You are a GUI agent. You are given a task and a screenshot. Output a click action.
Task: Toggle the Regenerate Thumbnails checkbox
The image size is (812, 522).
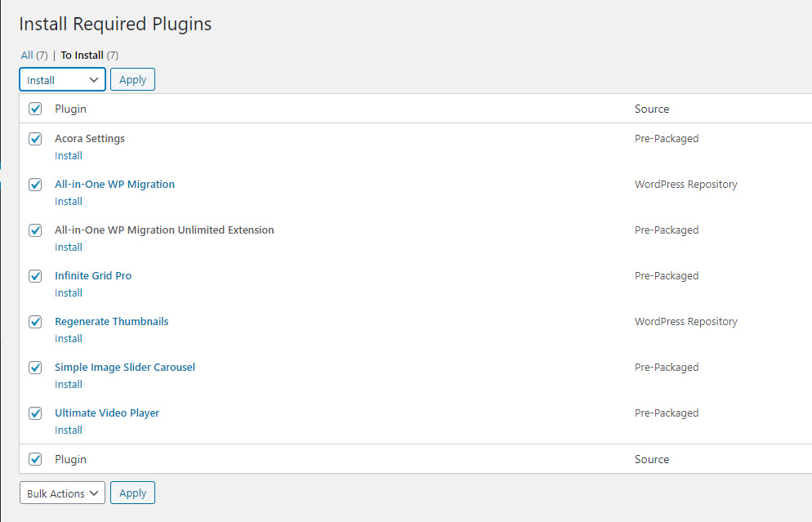click(35, 322)
